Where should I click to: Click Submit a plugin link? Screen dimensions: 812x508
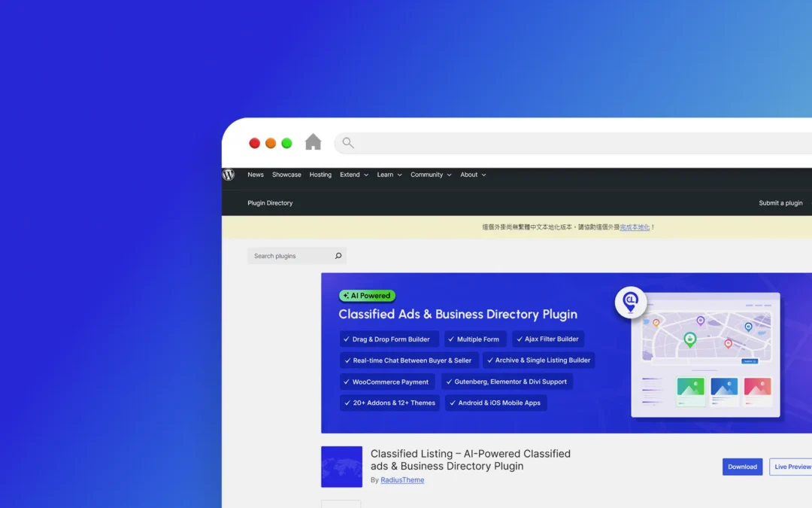tap(780, 203)
